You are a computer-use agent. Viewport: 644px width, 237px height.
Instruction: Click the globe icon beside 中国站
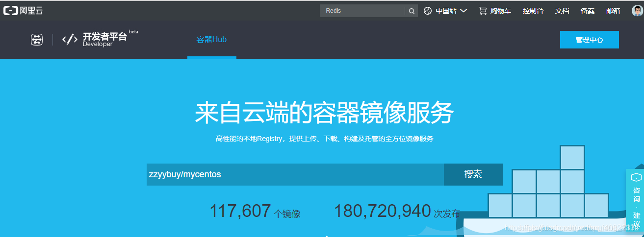(x=428, y=11)
